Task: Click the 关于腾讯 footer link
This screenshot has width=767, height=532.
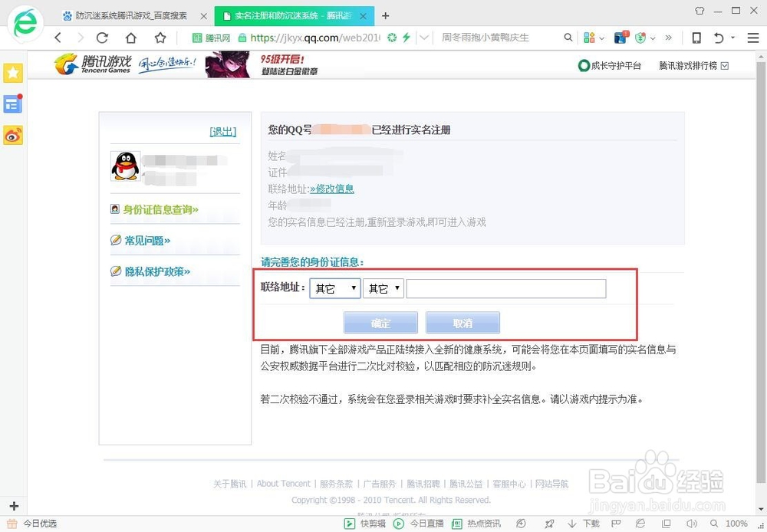Action: [x=230, y=484]
